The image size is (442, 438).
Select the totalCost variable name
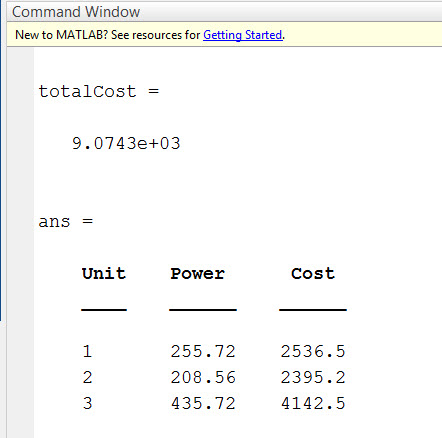click(x=87, y=91)
